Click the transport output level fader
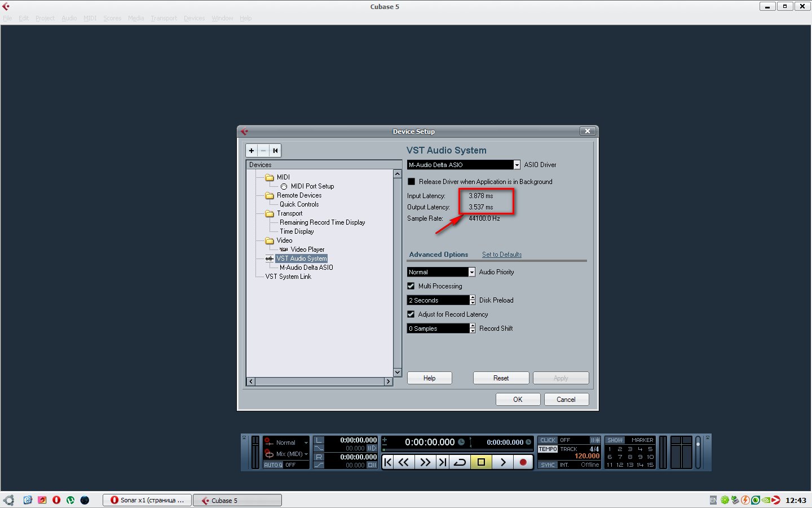This screenshot has height=508, width=812. click(x=698, y=452)
